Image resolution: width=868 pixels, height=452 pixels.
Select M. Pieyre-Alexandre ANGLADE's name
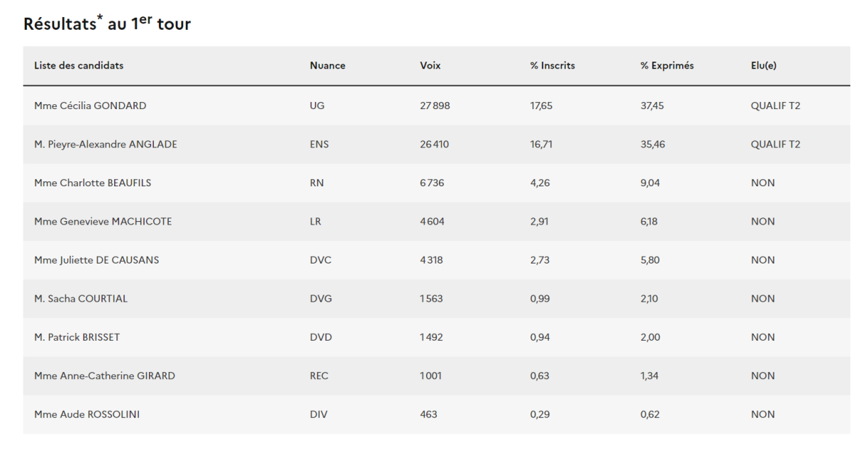point(106,145)
